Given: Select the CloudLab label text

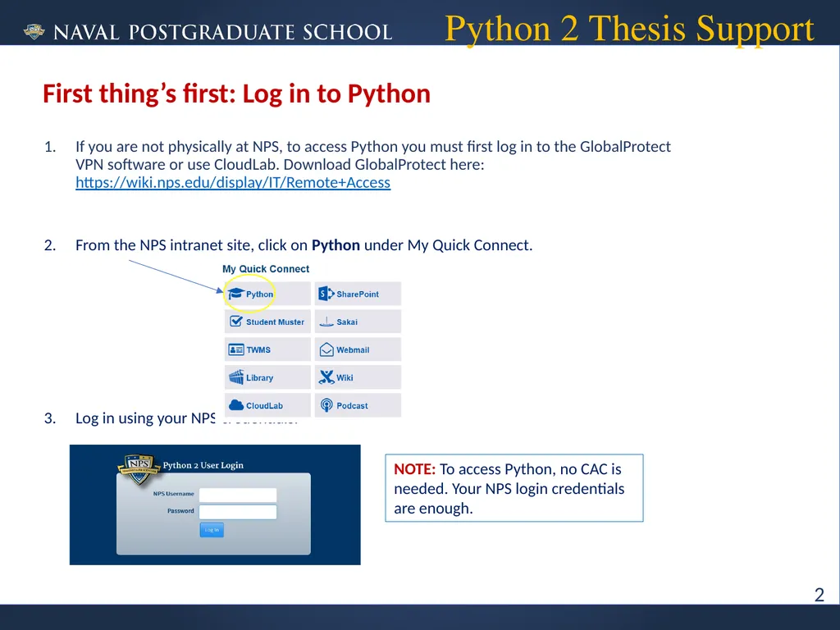Looking at the screenshot, I should pyautogui.click(x=264, y=405).
